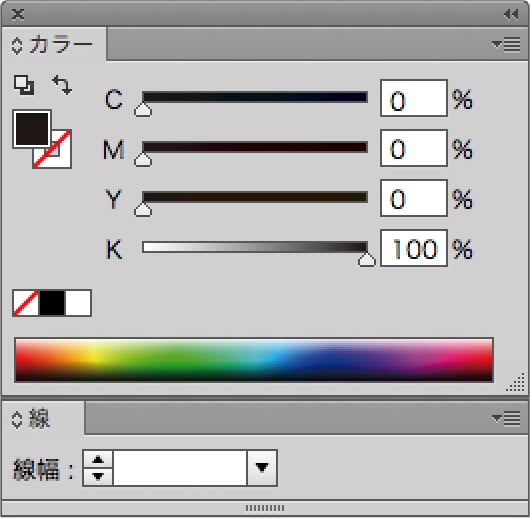This screenshot has width=530, height=518.
Task: Open the 線幅 dropdown list
Action: coord(262,468)
